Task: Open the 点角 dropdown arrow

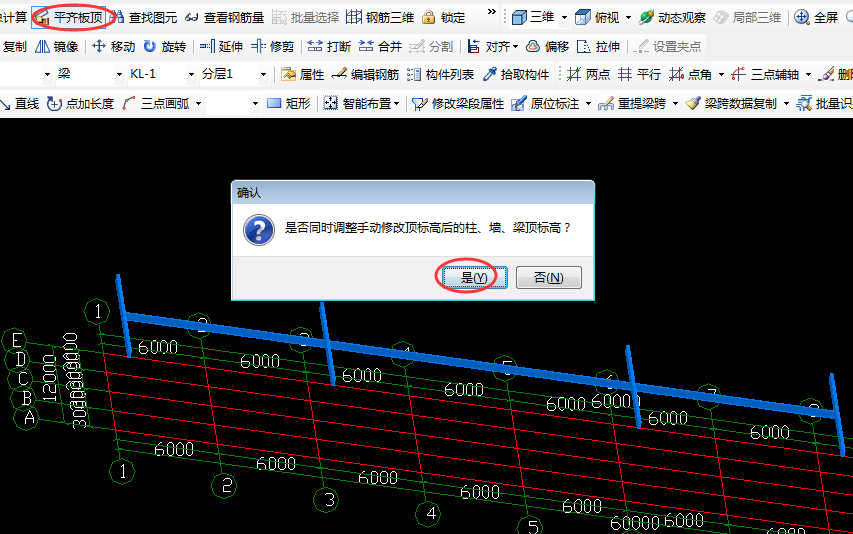Action: 721,75
